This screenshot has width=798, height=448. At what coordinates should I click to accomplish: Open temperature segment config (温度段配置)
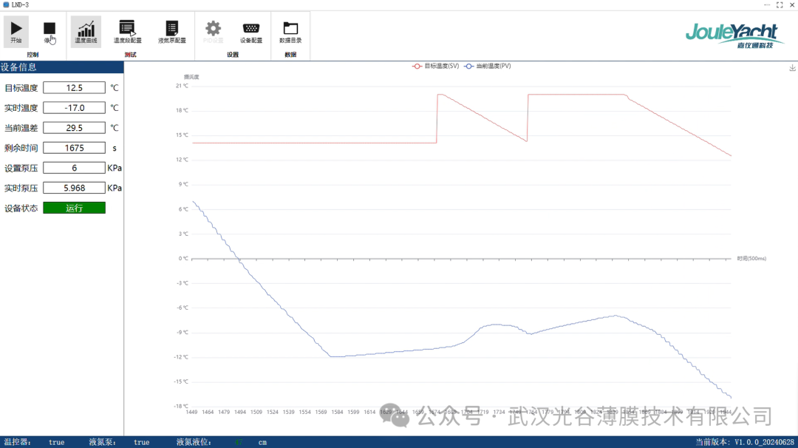127,31
